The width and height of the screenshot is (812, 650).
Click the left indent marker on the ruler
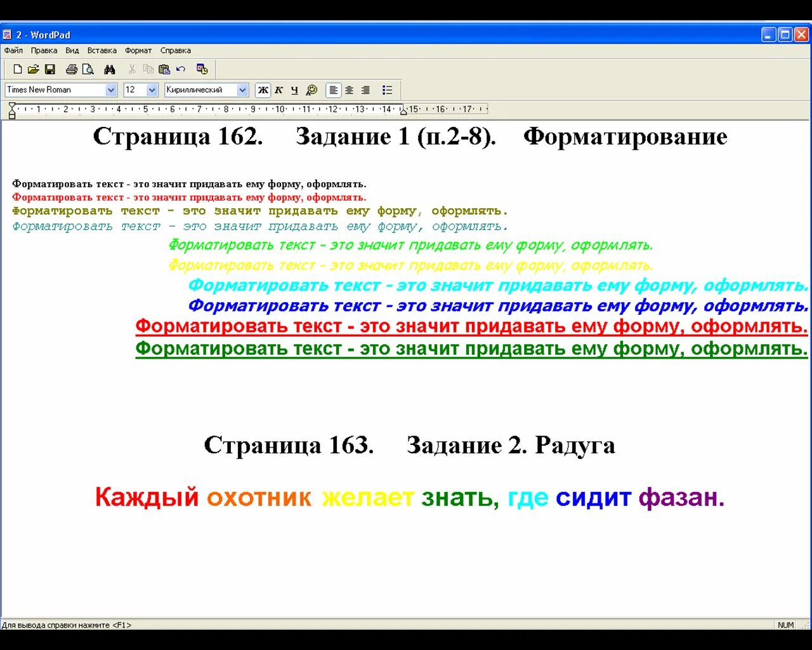12,111
